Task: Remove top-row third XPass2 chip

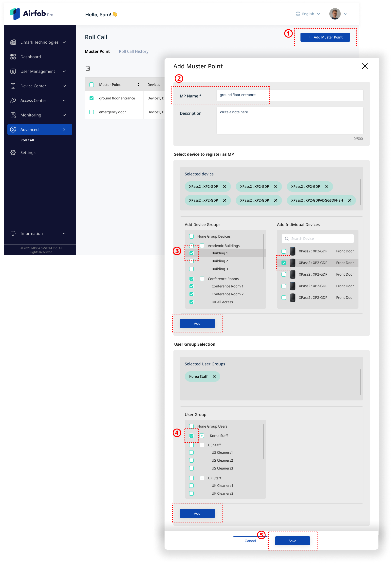Action: 327,187
